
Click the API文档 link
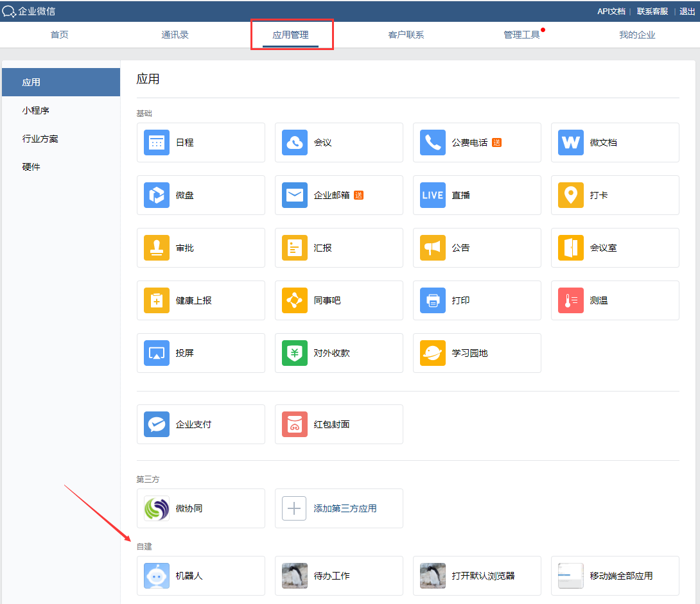[611, 11]
